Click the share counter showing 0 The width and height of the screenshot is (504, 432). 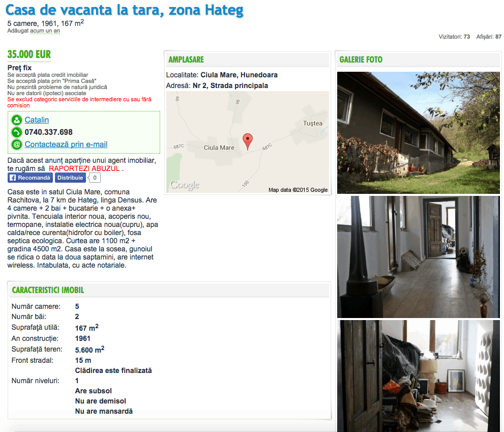coord(95,178)
